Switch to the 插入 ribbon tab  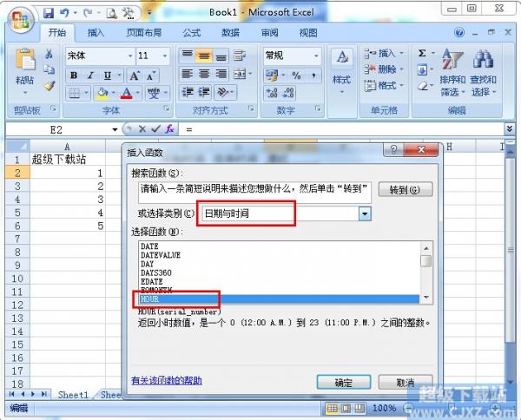coord(96,32)
